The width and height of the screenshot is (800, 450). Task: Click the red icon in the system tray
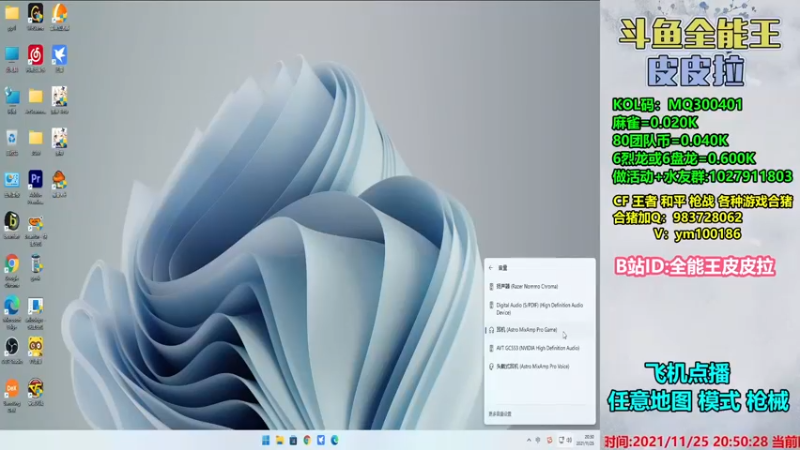tap(549, 440)
